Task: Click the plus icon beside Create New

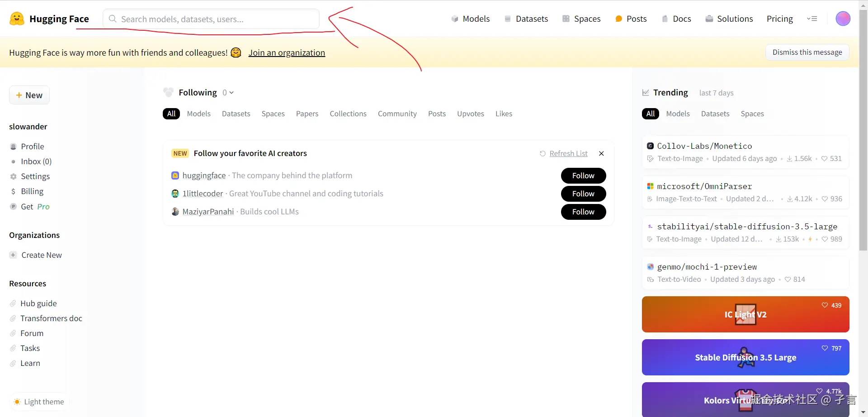Action: coord(13,255)
